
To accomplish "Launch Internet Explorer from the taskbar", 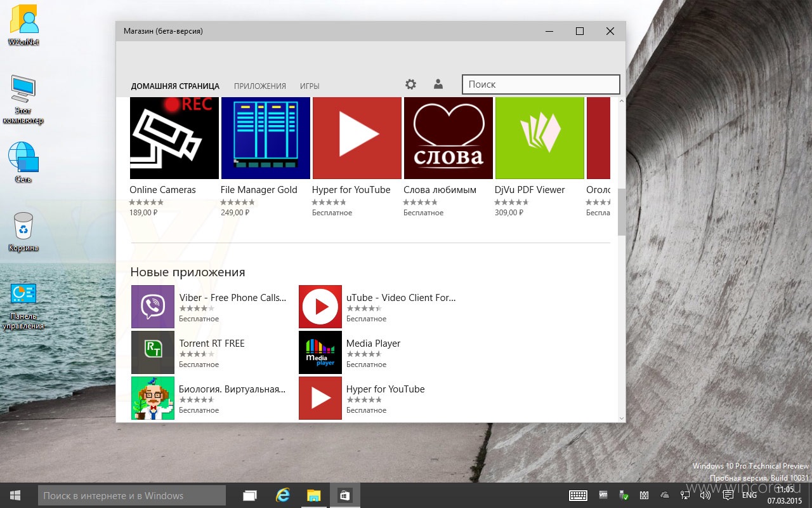I will pos(282,495).
